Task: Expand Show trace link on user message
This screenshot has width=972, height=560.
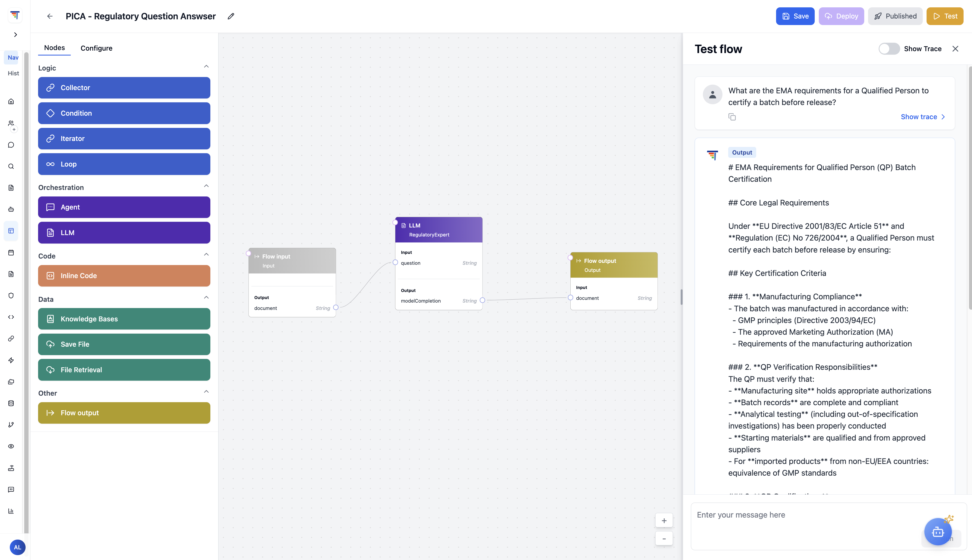Action: (x=923, y=117)
